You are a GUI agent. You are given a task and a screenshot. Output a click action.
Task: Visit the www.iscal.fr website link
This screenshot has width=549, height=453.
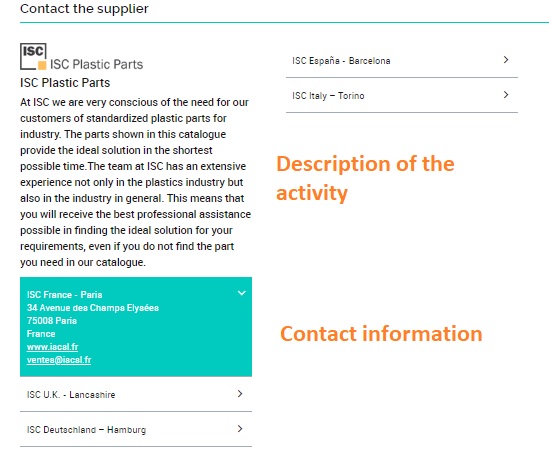pos(53,347)
